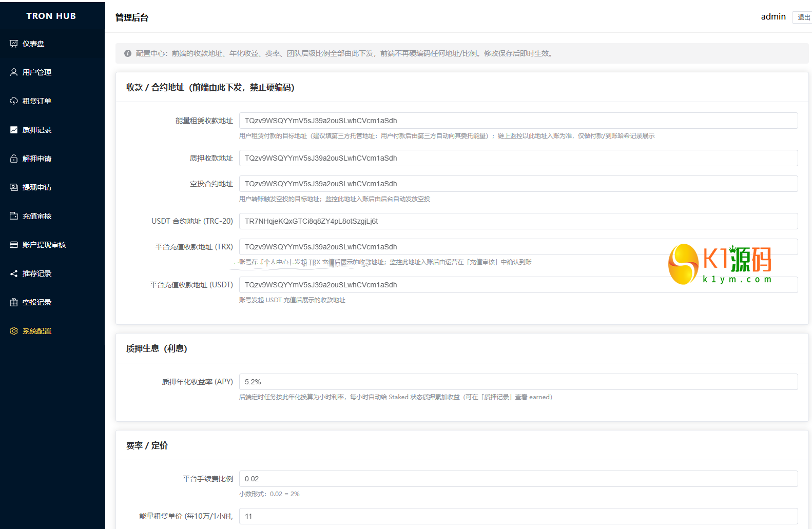The image size is (812, 529).
Task: Navigate to 账户提现审核
Action: pyautogui.click(x=52, y=245)
